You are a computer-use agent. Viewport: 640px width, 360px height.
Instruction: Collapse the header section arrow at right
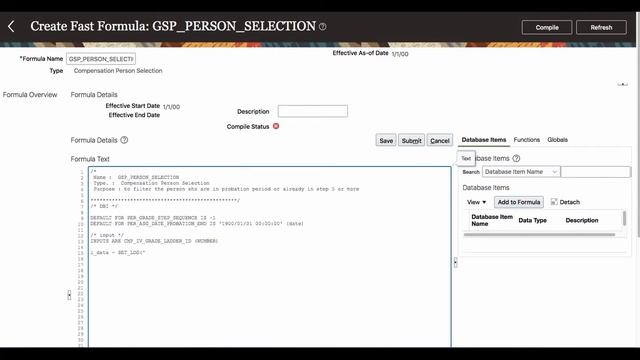[x=622, y=84]
